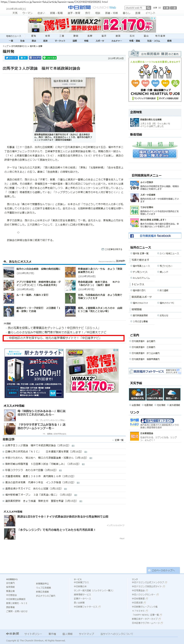Screen dimensions: 184x644
Task: Open 中日進学ナビ PR link
Action: [55, 338]
